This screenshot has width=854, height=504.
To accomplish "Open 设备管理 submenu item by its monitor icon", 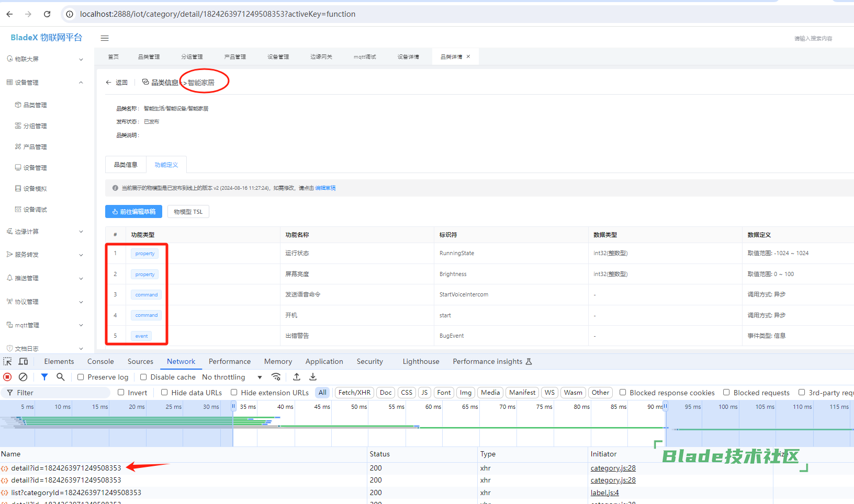I will click(x=18, y=168).
